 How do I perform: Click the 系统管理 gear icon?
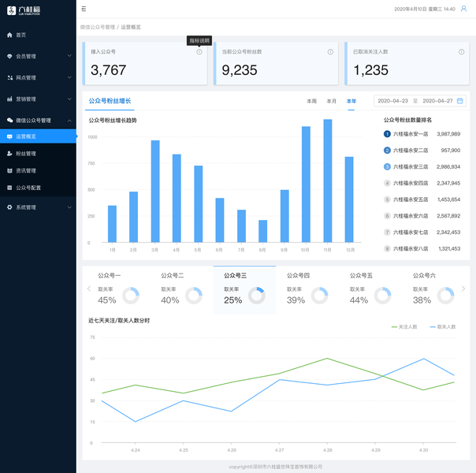point(9,207)
